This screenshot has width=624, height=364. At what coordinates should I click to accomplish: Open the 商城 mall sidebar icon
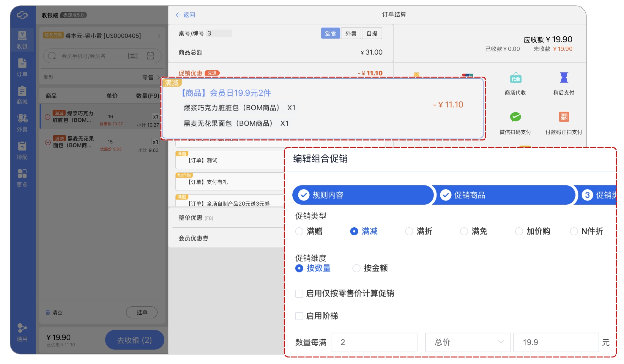(x=22, y=95)
